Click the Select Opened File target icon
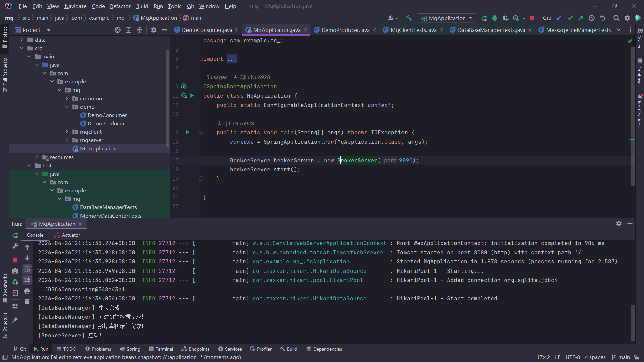 point(118,30)
